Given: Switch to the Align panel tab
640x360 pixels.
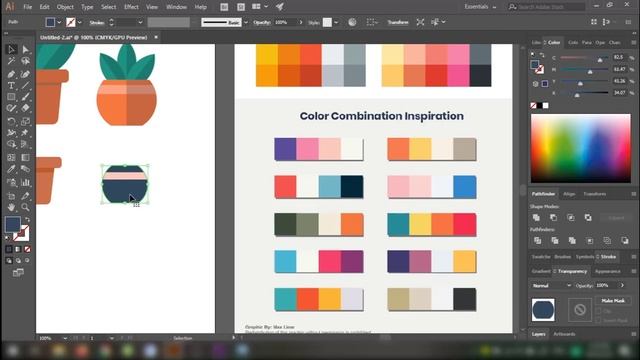Looking at the screenshot, I should (x=569, y=194).
